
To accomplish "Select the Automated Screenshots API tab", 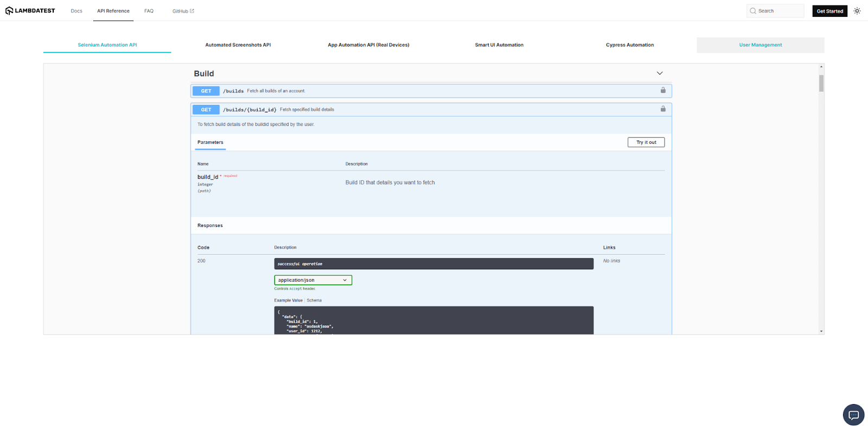I will (238, 45).
